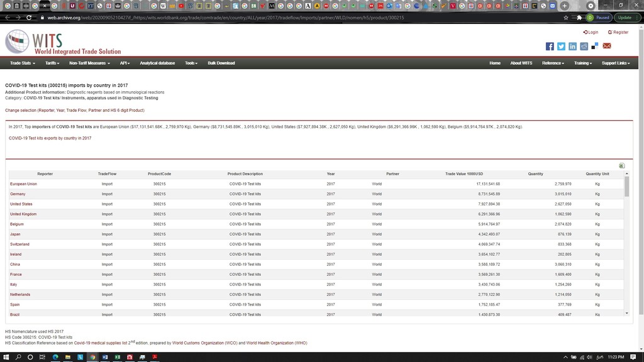Go to Home menu item
Viewport: 644px width, 362px height.
click(x=495, y=63)
